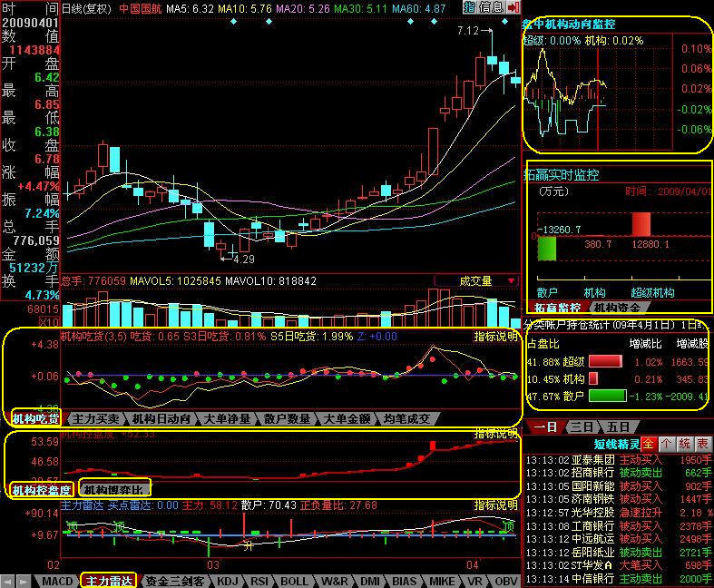The height and width of the screenshot is (588, 714).
Task: Select the KDJ indicator tab
Action: (228, 581)
